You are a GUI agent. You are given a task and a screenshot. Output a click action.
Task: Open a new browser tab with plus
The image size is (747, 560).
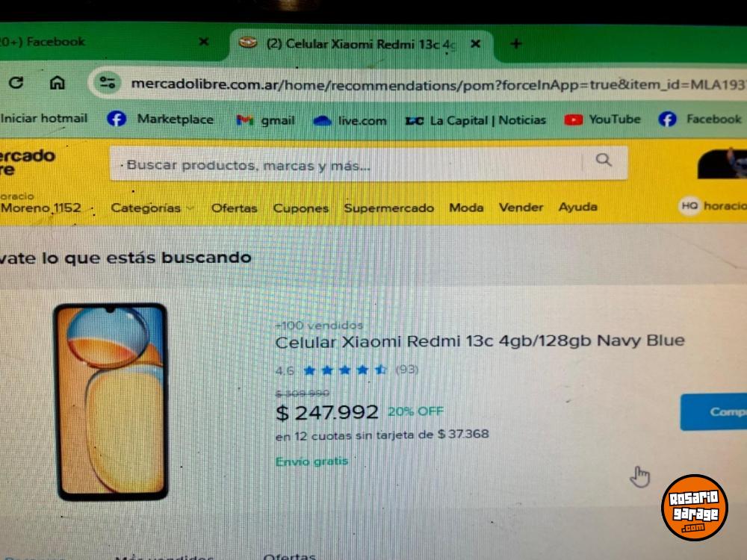[x=516, y=44]
